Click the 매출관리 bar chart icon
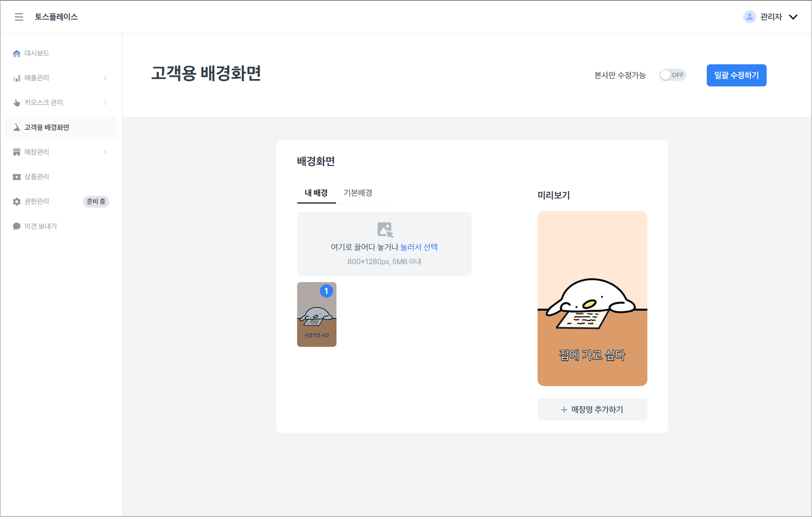The width and height of the screenshot is (812, 517). (17, 78)
